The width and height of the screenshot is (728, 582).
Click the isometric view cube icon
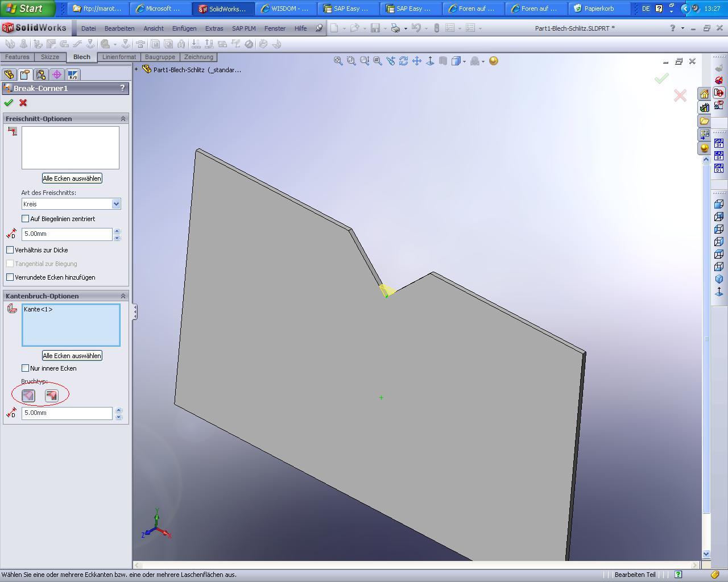click(719, 279)
